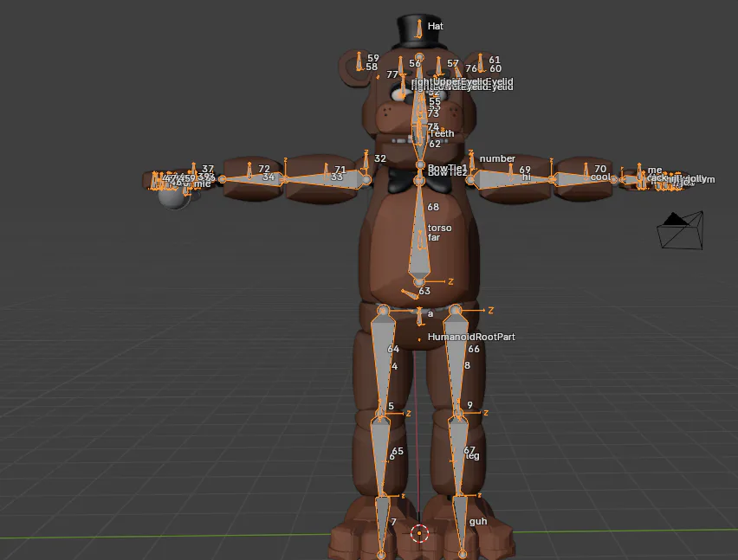
Task: Click the "32" shoulder bone label
Action: point(379,158)
